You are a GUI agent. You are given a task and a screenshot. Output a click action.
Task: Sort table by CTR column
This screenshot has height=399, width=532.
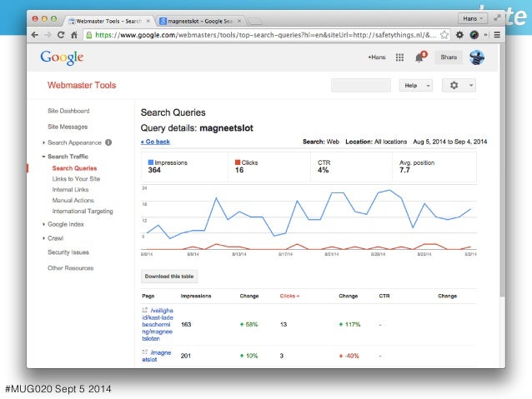(x=384, y=296)
